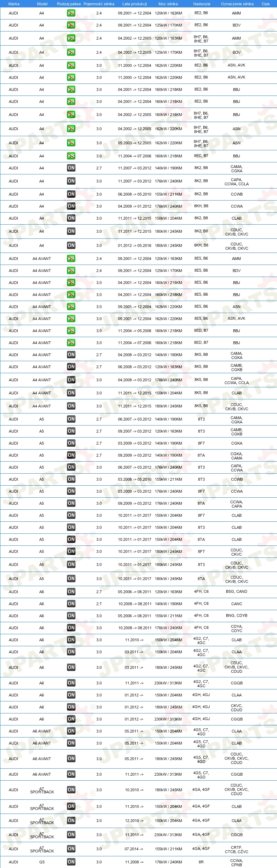Viewport: 277px width, 868px height.
Task: Click date '11.2008 ->' in Q5 row
Action: point(134,862)
